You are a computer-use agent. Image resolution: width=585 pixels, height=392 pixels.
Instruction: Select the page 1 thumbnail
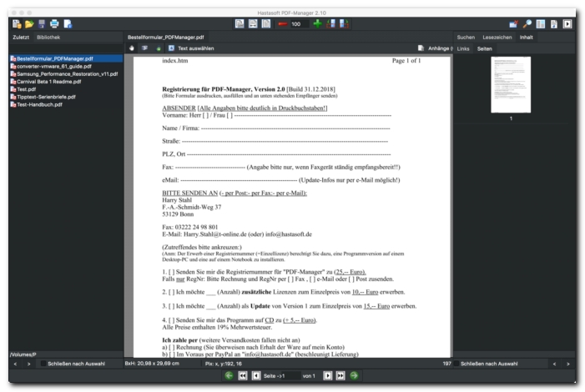pos(511,85)
